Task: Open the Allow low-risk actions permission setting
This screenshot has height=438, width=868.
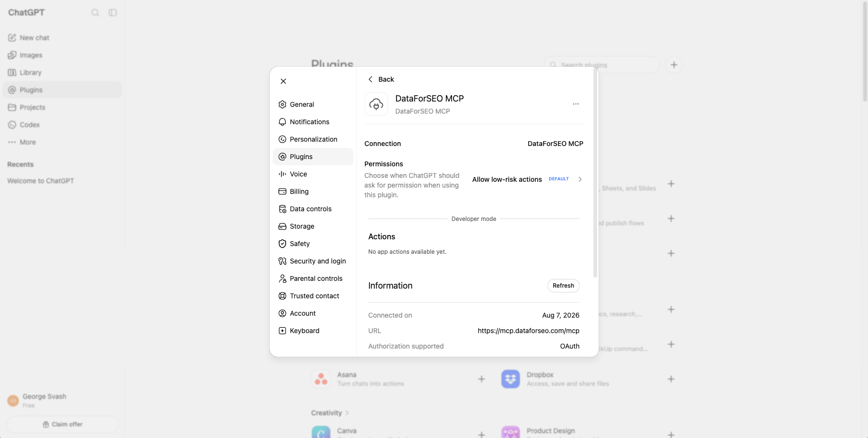Action: pyautogui.click(x=528, y=179)
